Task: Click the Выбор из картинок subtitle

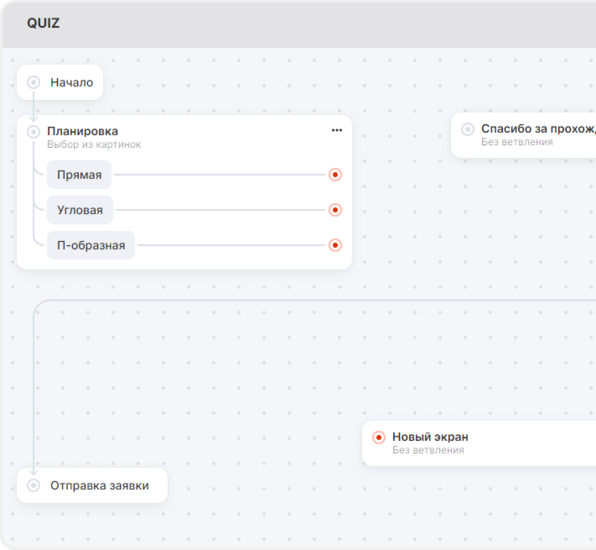Action: click(x=94, y=144)
